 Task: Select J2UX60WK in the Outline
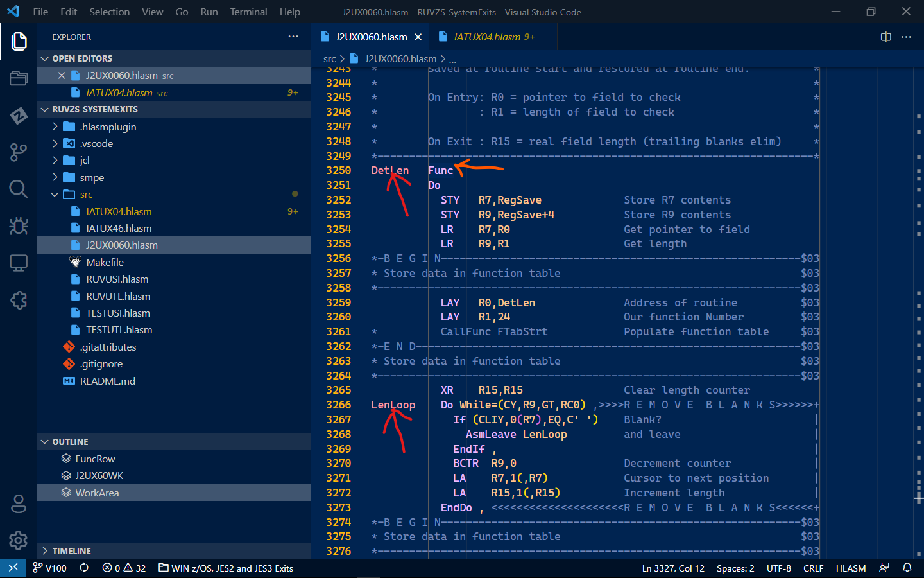(x=99, y=476)
